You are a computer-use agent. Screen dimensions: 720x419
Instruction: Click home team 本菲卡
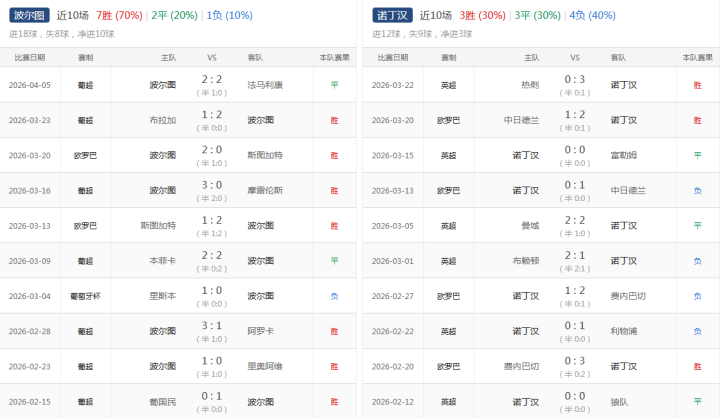tap(163, 261)
